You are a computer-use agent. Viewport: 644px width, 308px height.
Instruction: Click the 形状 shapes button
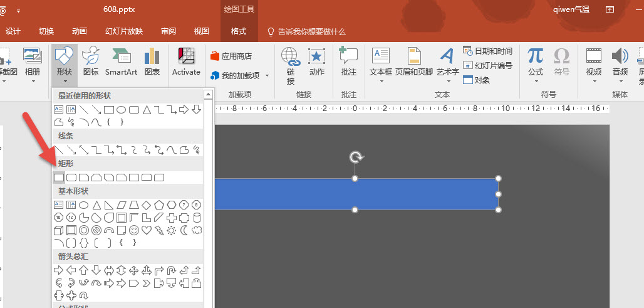(x=65, y=61)
